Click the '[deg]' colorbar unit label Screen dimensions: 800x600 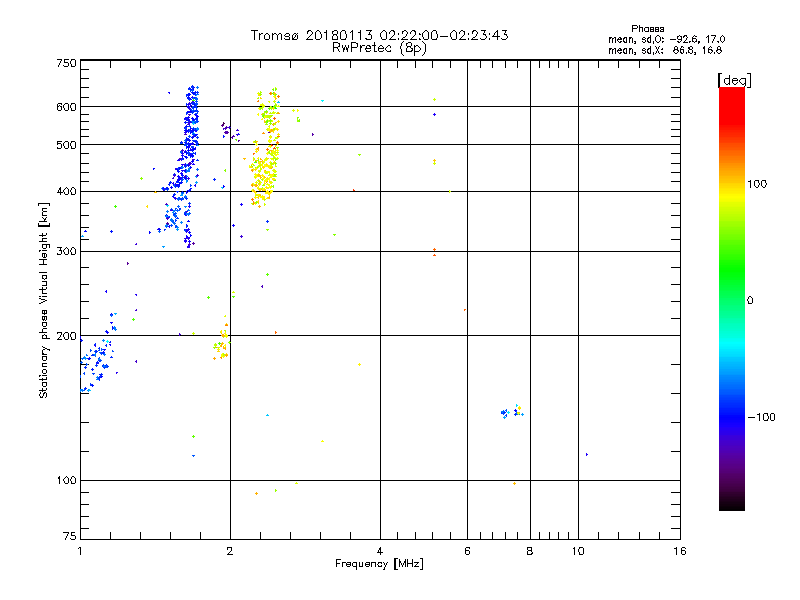tap(734, 80)
